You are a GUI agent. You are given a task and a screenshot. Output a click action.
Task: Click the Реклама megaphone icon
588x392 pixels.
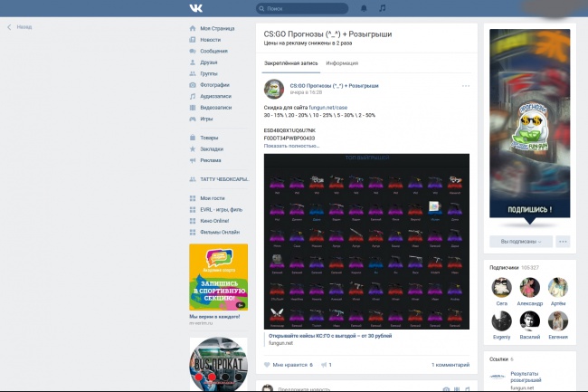click(193, 160)
